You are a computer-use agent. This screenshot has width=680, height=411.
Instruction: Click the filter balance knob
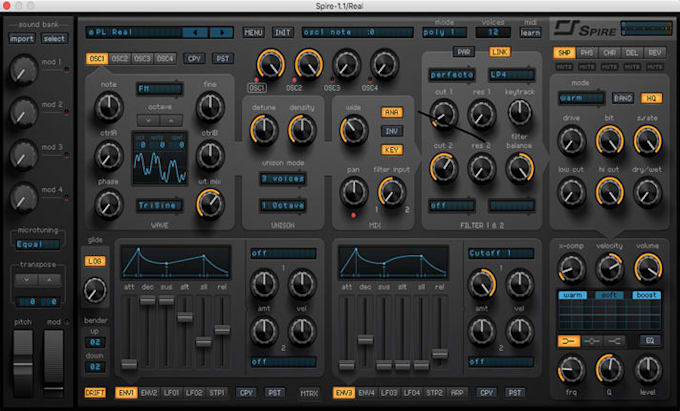point(520,167)
